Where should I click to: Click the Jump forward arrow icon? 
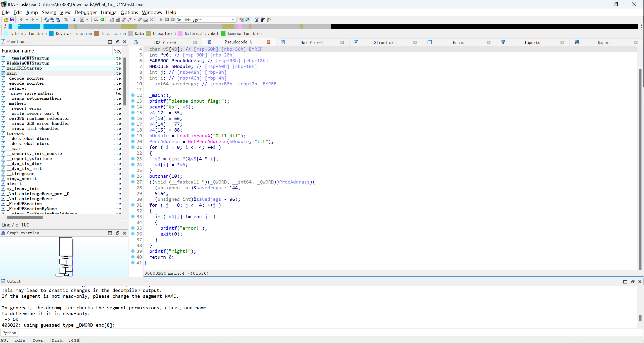32,20
